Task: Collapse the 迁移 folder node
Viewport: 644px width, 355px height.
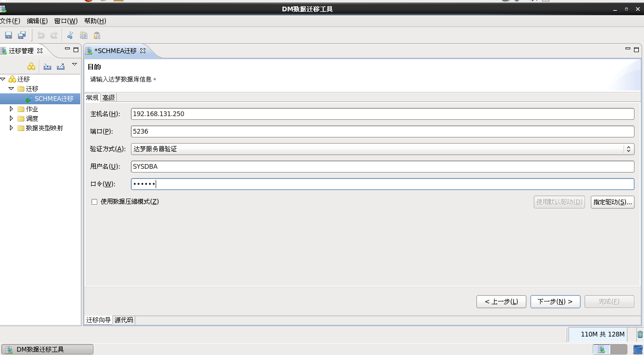Action: coord(11,89)
